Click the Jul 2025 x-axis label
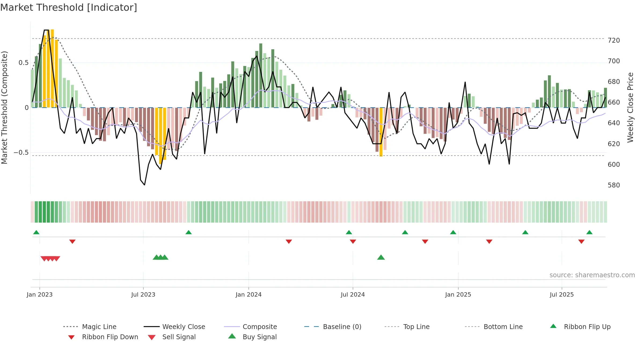Viewport: 644px width, 362px height. click(562, 294)
